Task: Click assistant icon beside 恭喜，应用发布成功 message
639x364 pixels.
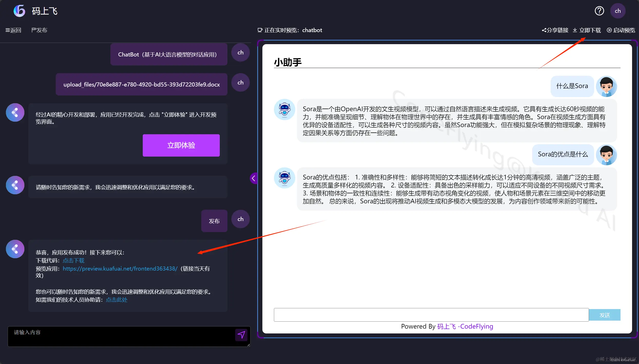Action: (x=15, y=249)
